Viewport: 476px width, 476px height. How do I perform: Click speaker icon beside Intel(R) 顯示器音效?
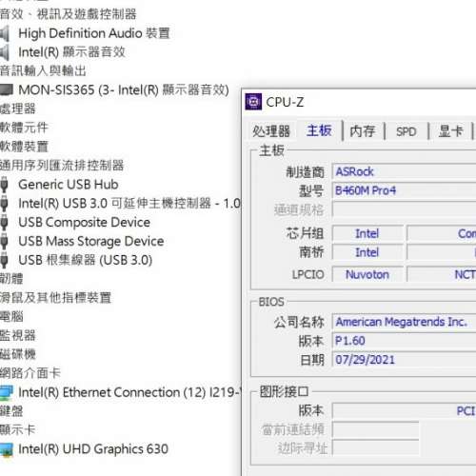point(5,52)
